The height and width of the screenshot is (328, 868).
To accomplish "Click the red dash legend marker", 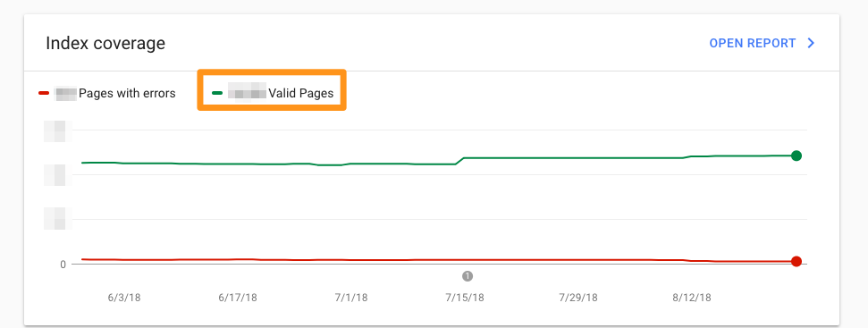I will [x=44, y=94].
